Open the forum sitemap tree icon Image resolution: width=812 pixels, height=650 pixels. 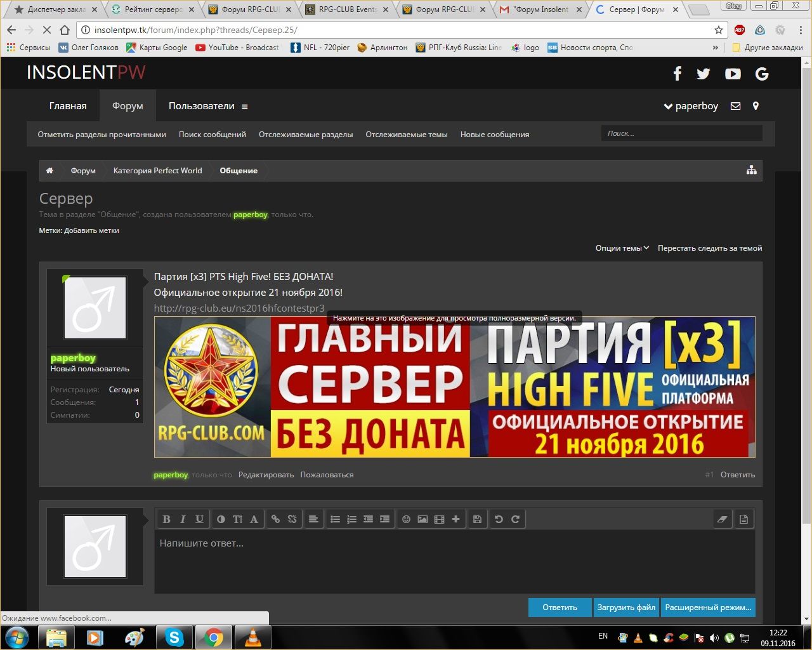click(752, 170)
